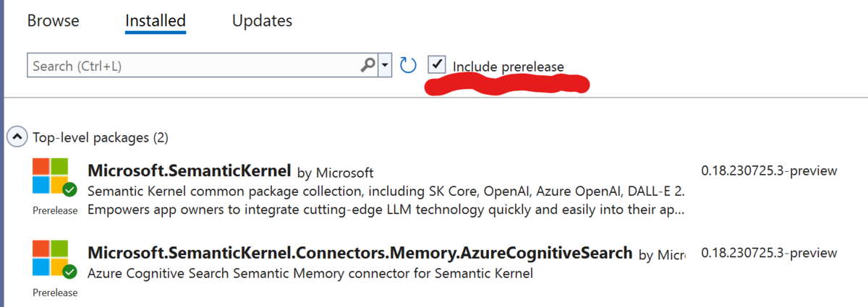
Task: Click the AzureCognitiveSearch package version number
Action: (769, 253)
